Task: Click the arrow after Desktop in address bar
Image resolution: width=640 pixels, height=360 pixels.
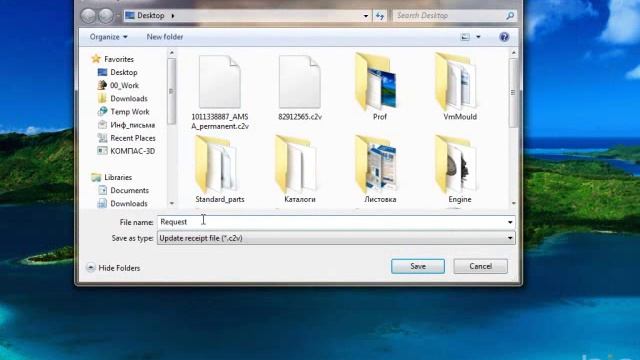Action: click(x=173, y=16)
